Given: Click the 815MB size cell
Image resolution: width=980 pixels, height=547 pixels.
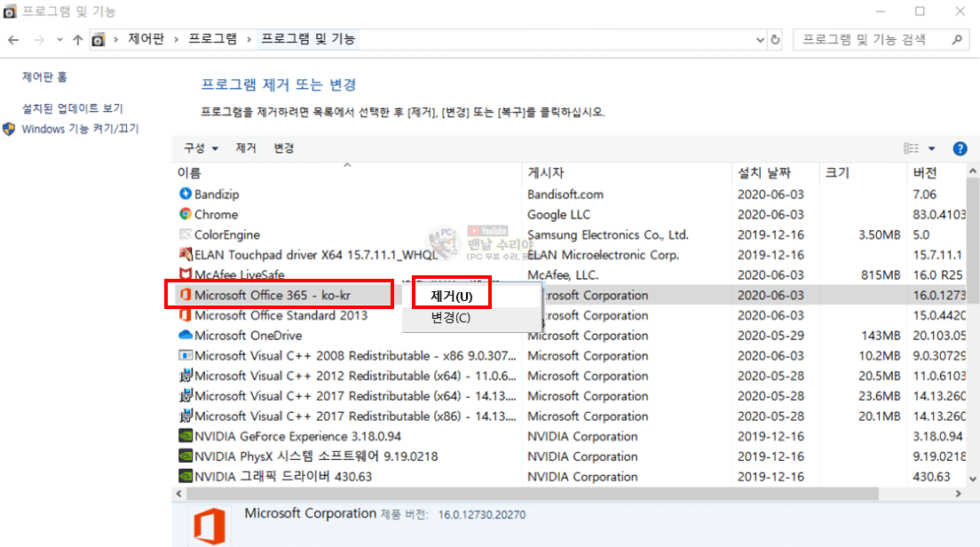Looking at the screenshot, I should pyautogui.click(x=880, y=275).
